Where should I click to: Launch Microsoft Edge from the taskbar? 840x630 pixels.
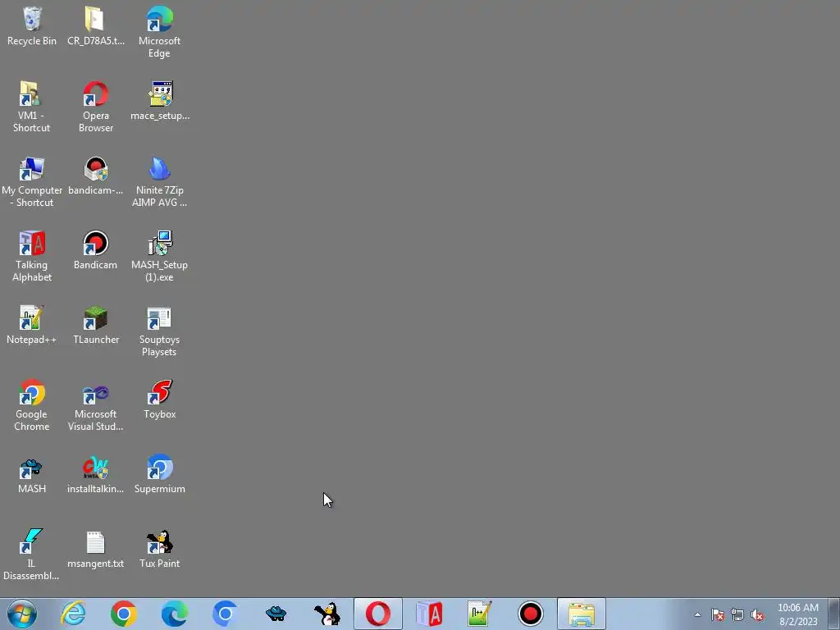pos(175,614)
